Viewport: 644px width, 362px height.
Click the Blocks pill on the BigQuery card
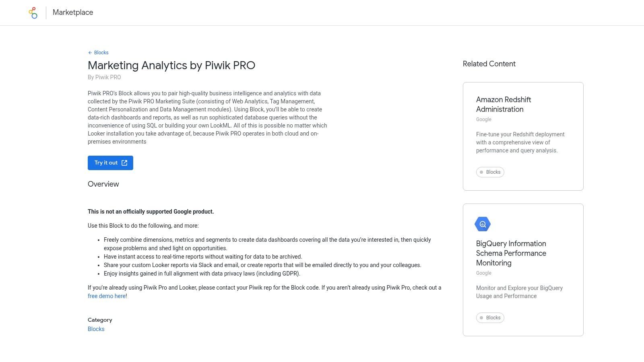[490, 318]
